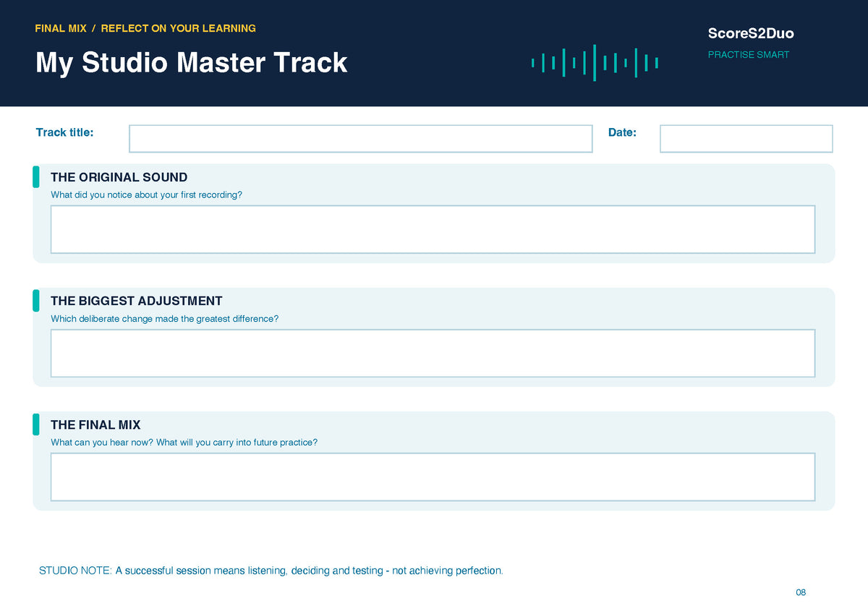The width and height of the screenshot is (868, 614).
Task: Click the answer box under THE ORIGINAL SOUND
Action: tap(433, 229)
